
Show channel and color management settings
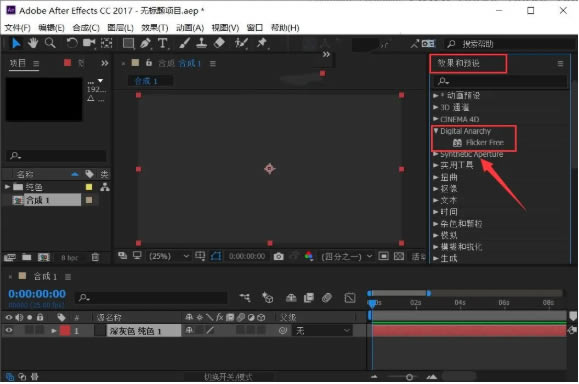pyautogui.click(x=309, y=256)
